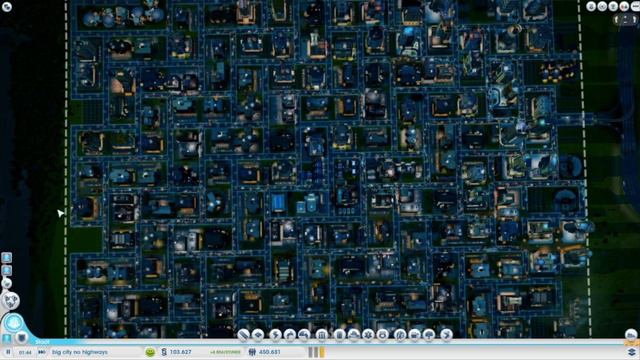Viewport: 640px width, 360px height.
Task: Open the Sewage menu
Action: pos(304,335)
